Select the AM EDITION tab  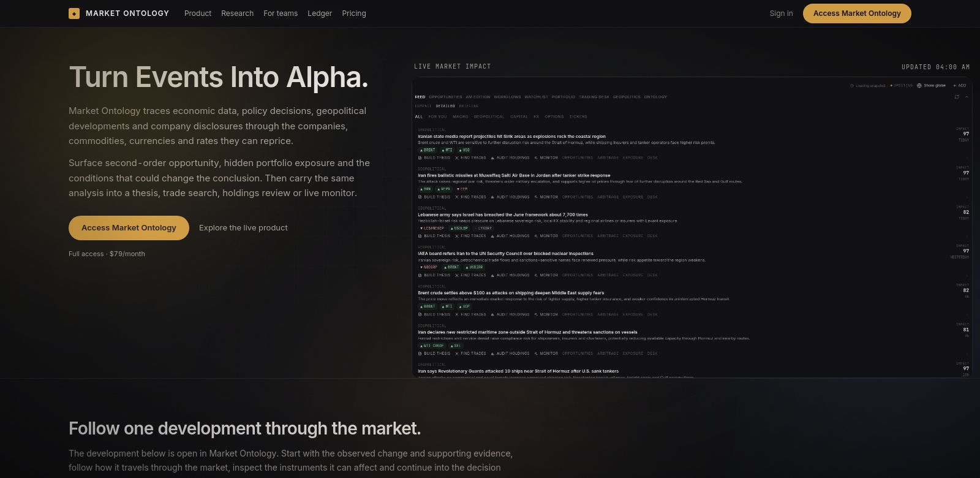tap(478, 97)
